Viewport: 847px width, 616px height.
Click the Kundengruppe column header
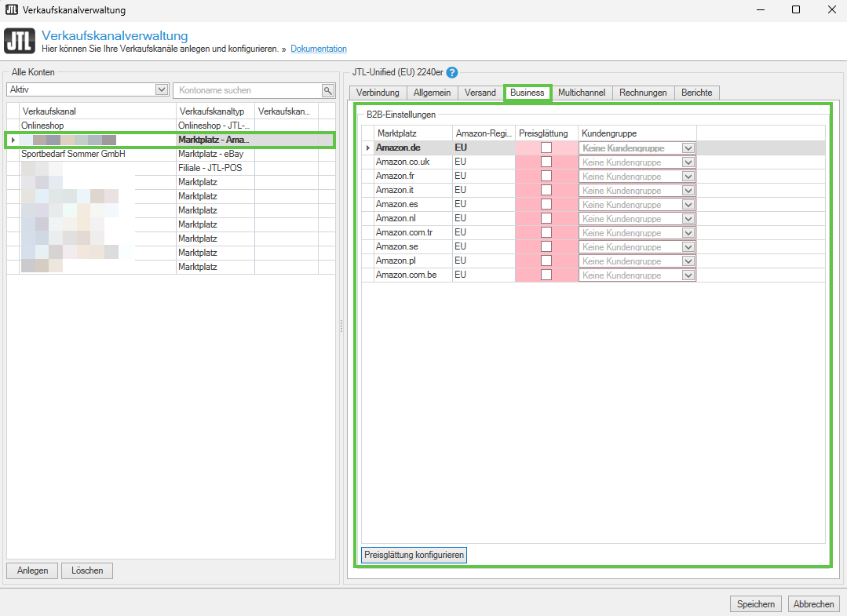[x=637, y=133]
